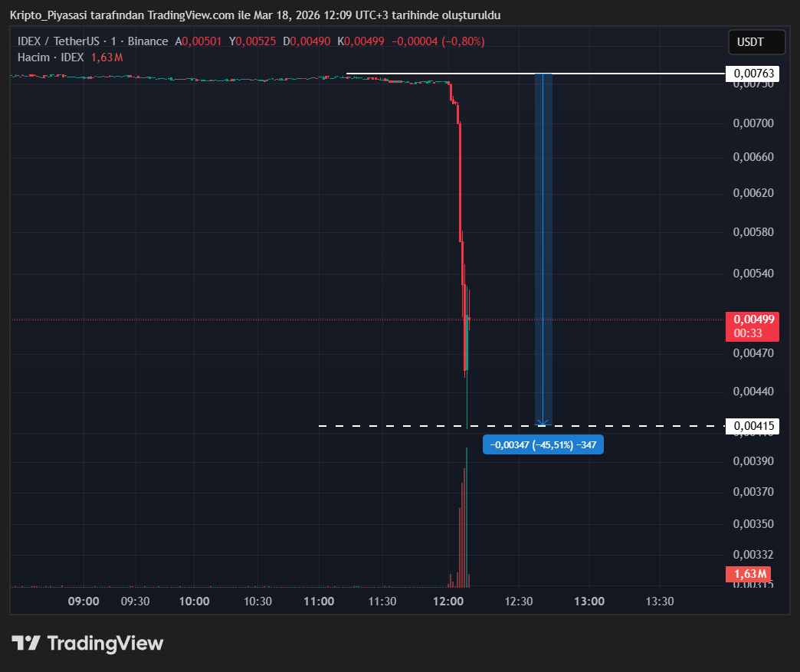Image resolution: width=800 pixels, height=672 pixels.
Task: Open the USDT currency selector
Action: click(x=756, y=42)
